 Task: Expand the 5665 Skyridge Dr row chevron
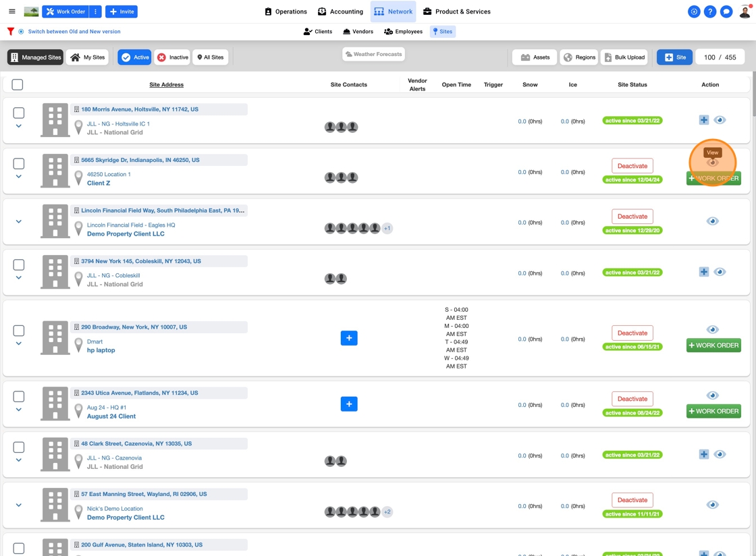pyautogui.click(x=19, y=177)
